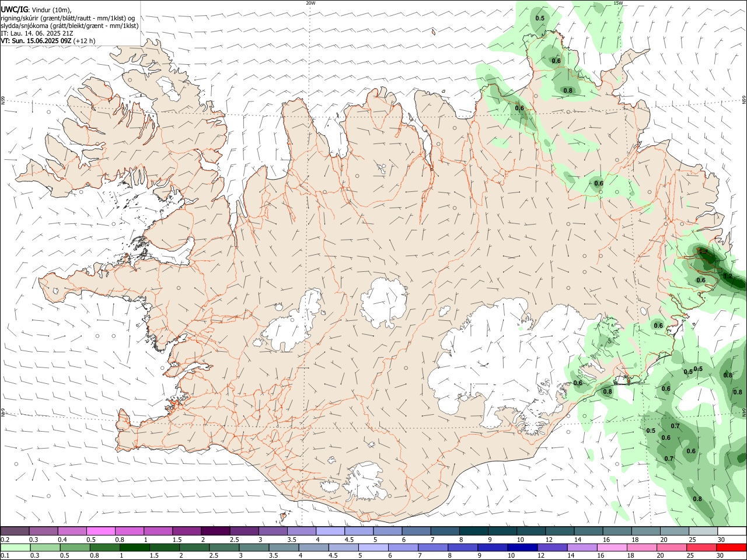Select the 'rigning/skúrir' legend description line
Screen dimensions: 747x560
point(68,18)
